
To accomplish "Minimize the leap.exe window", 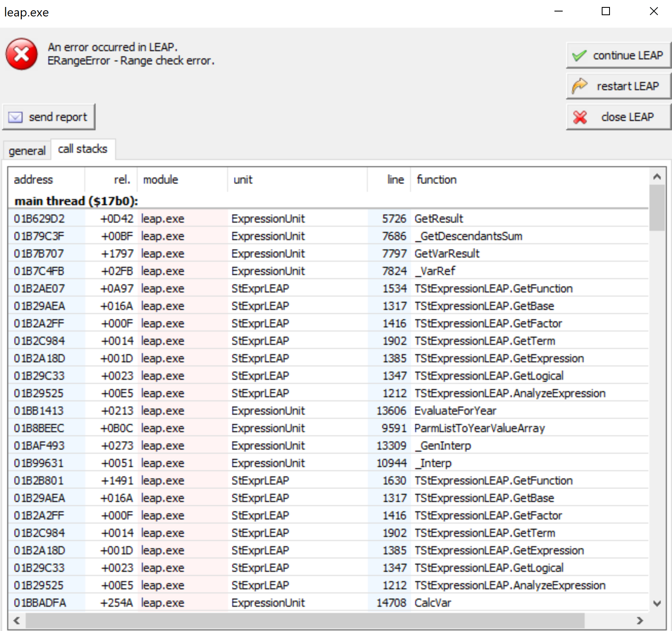I will pos(558,12).
